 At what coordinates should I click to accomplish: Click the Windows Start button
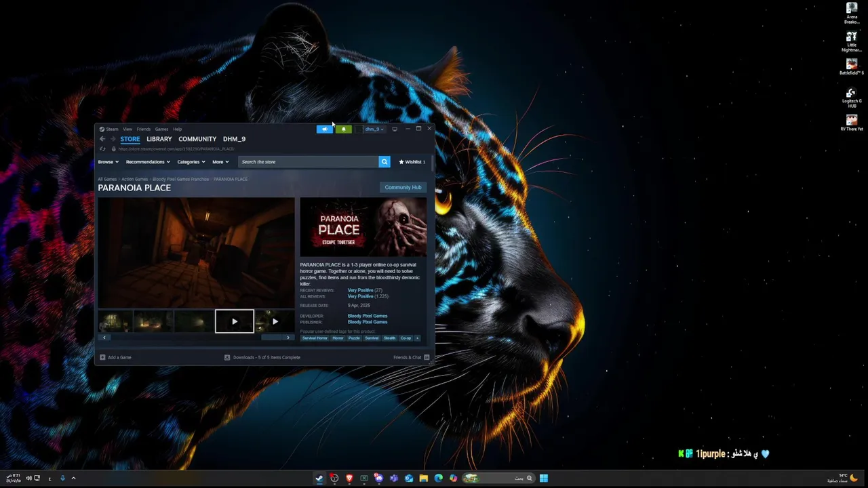pos(544,478)
